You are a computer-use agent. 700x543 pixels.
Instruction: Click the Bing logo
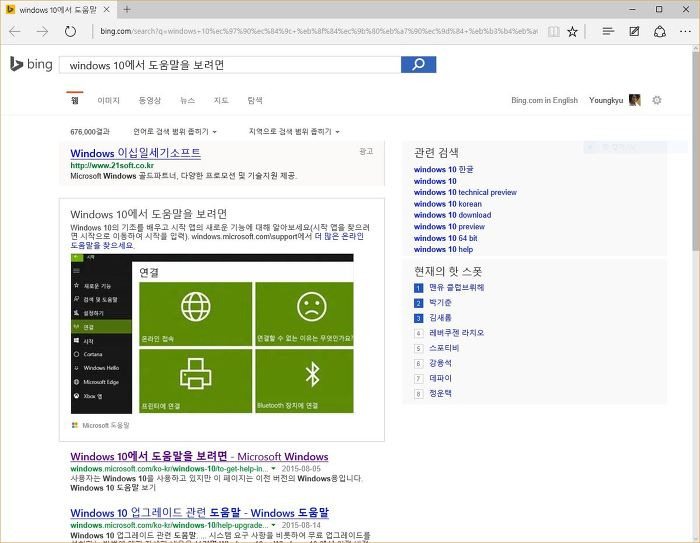pos(31,64)
